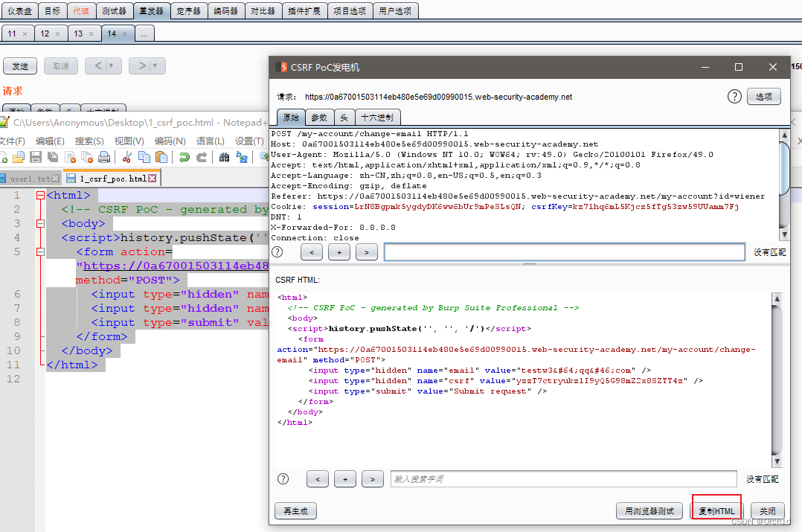Open the 项目选项 tab in Burp
Screen dimensions: 802x532
(x=350, y=10)
